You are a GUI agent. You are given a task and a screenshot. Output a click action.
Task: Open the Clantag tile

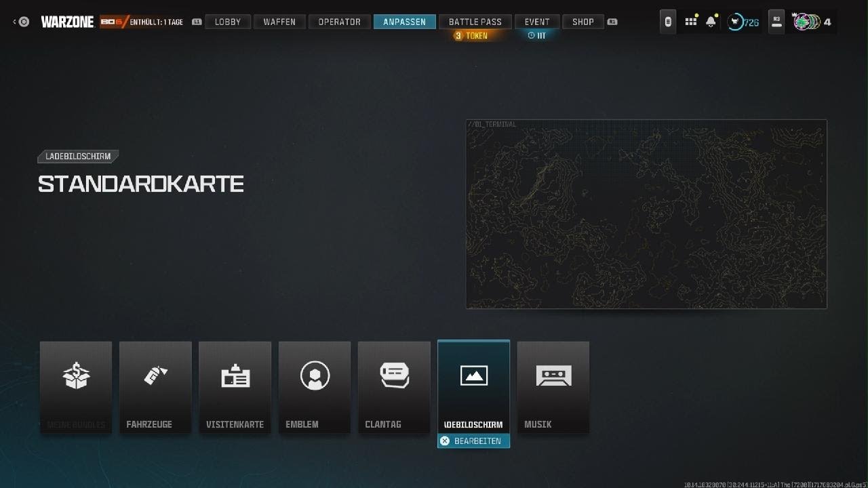tap(394, 388)
